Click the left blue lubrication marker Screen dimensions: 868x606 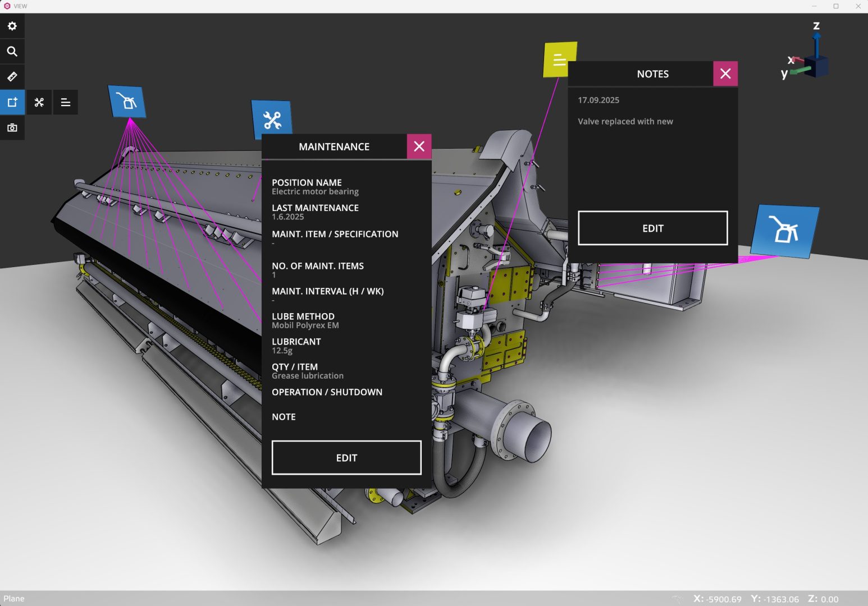[127, 101]
